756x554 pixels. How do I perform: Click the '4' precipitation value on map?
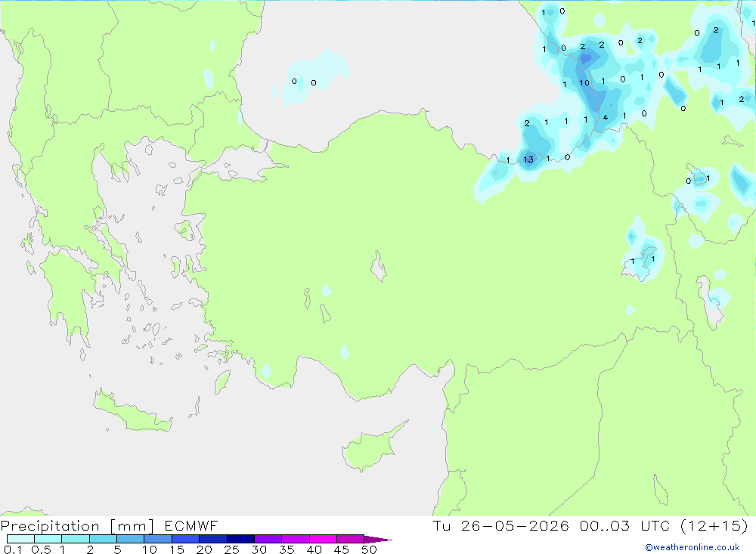coord(605,118)
